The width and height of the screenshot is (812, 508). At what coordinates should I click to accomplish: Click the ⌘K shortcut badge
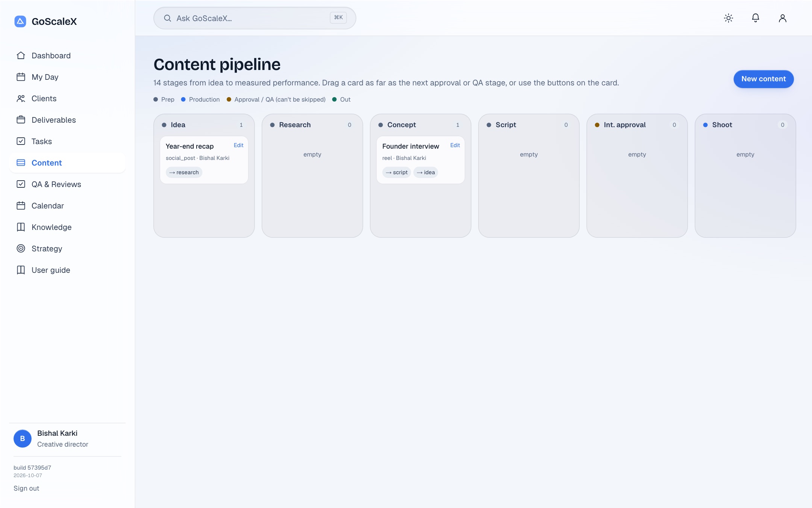(338, 18)
